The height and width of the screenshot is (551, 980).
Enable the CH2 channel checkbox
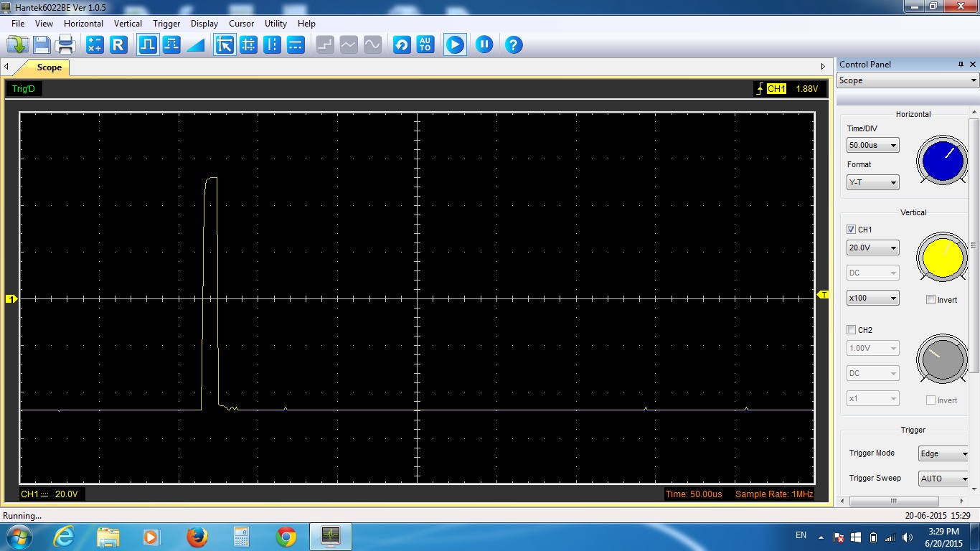(852, 330)
